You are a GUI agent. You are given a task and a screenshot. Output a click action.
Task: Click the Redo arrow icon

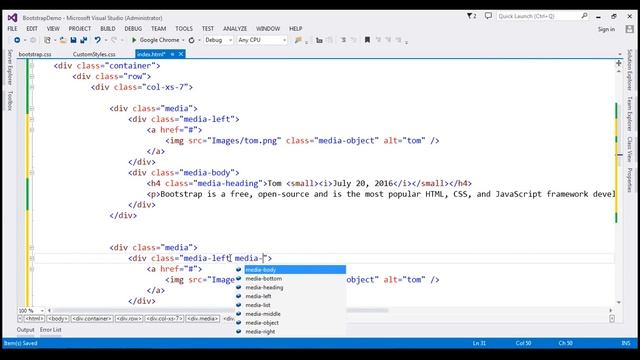click(x=114, y=40)
